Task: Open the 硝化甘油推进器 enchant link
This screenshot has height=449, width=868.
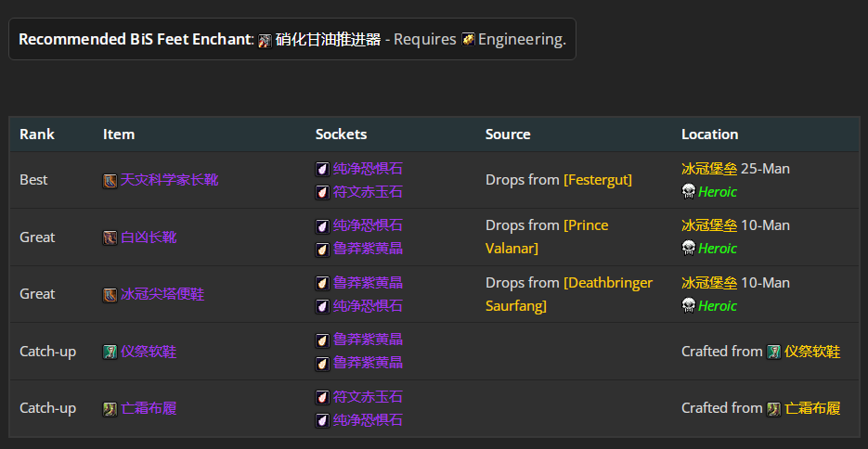Action: coord(328,40)
